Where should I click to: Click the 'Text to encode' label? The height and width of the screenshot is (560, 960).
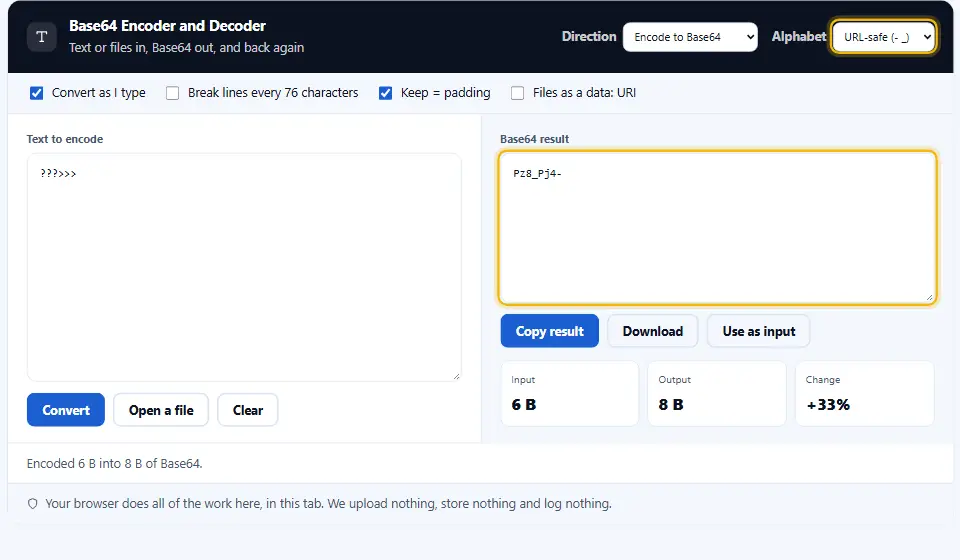point(65,139)
